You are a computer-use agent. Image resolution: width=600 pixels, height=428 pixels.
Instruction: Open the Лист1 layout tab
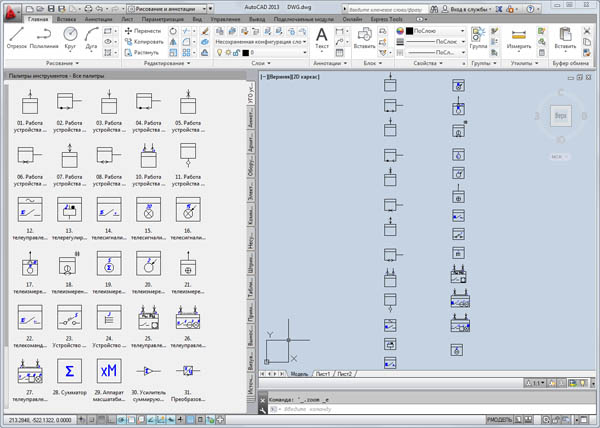click(x=323, y=372)
